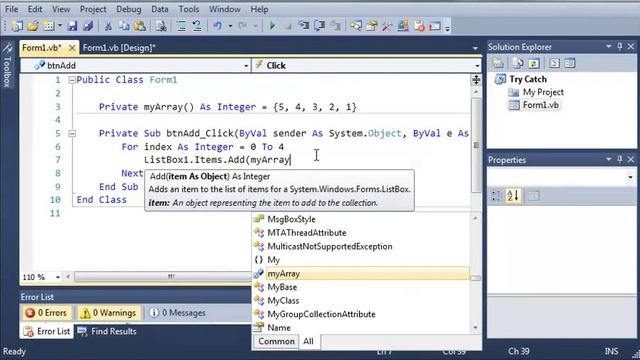This screenshot has height=360, width=640.
Task: Click View Code icon in Solution Explorer
Action: 554,63
